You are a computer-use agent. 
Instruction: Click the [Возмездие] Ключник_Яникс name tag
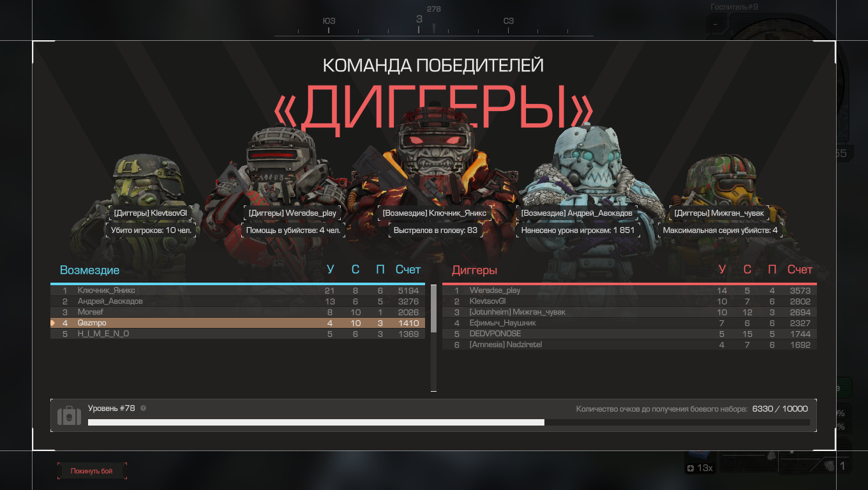[x=434, y=212]
